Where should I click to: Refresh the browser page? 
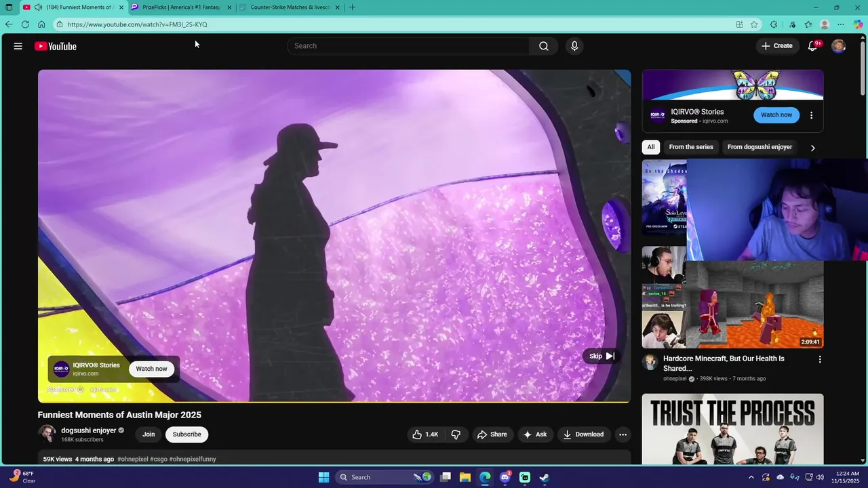pos(25,24)
